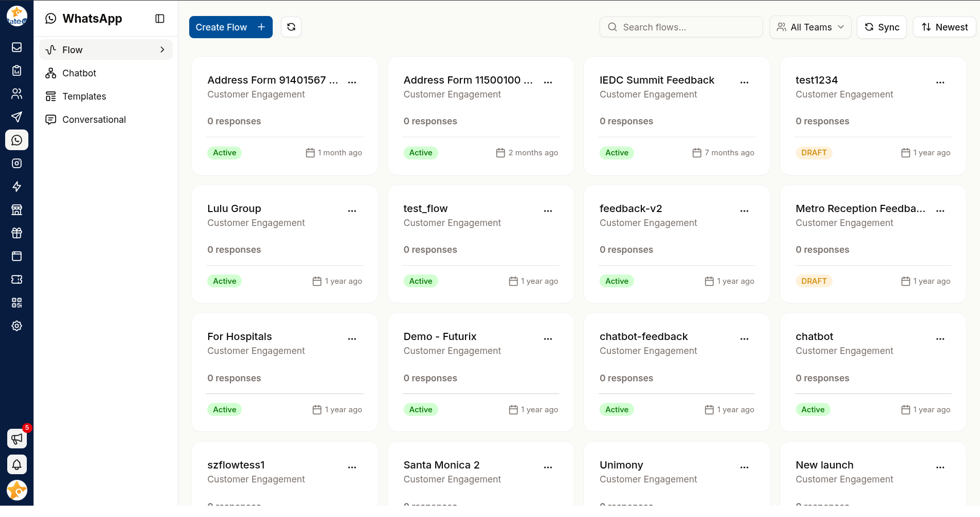Click the Search flows input field

point(681,27)
